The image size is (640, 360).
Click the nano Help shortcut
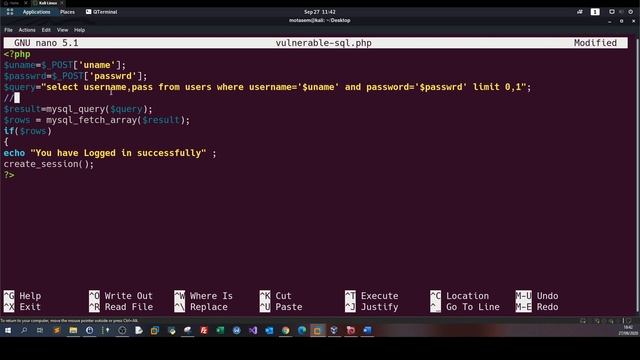(22, 296)
